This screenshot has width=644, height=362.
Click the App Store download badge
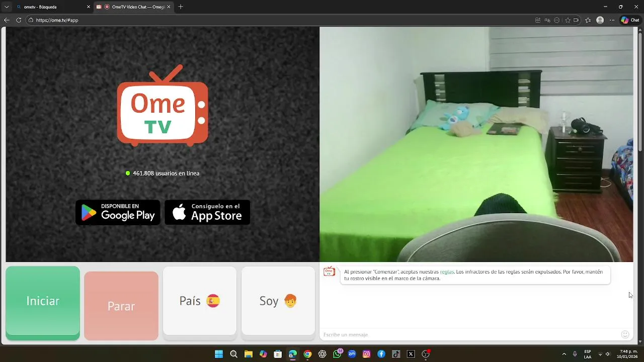207,212
